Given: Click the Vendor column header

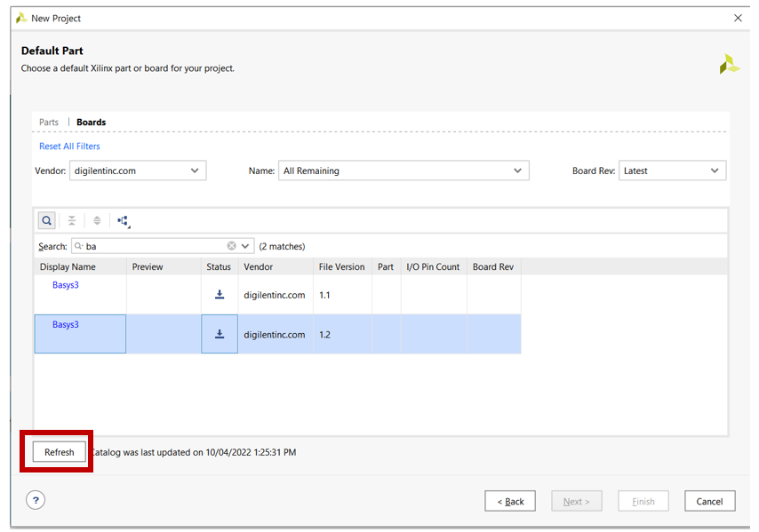Looking at the screenshot, I should coord(276,266).
